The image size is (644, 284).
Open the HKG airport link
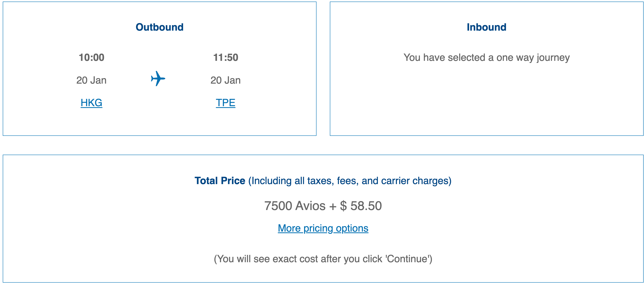(91, 103)
